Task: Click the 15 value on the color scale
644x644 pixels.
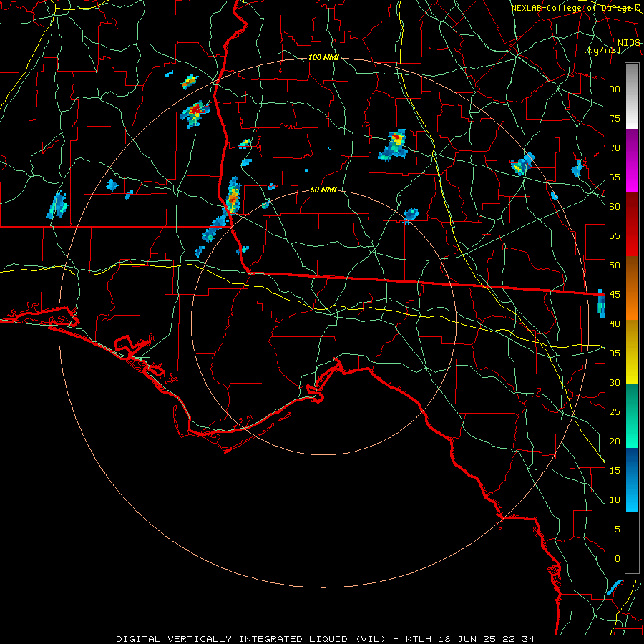Action: point(615,470)
